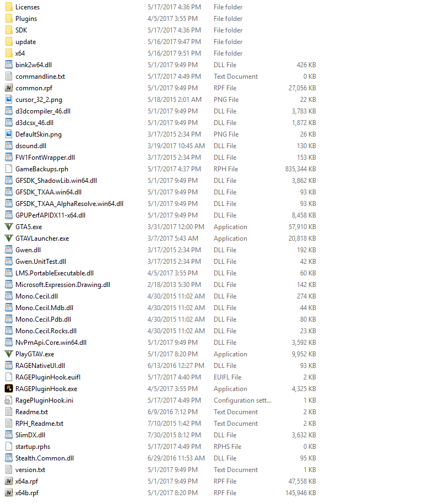This screenshot has width=445, height=504.
Task: Click date 7/10/2015 1:42 PM
Action: 174,424
